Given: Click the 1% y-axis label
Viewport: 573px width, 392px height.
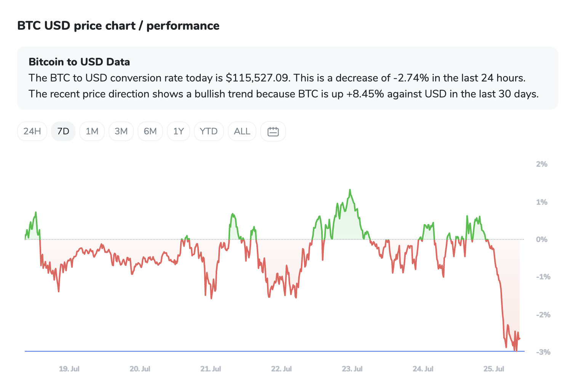Looking at the screenshot, I should 541,202.
